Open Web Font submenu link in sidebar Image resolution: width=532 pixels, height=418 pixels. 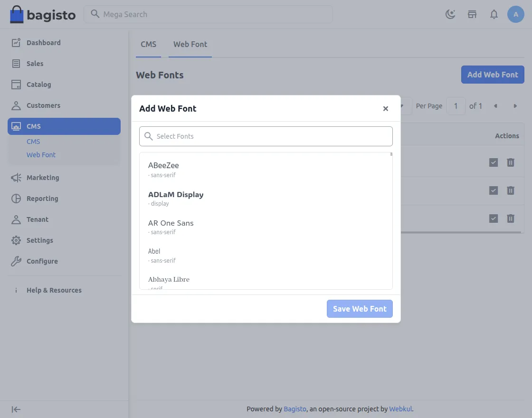pyautogui.click(x=41, y=155)
